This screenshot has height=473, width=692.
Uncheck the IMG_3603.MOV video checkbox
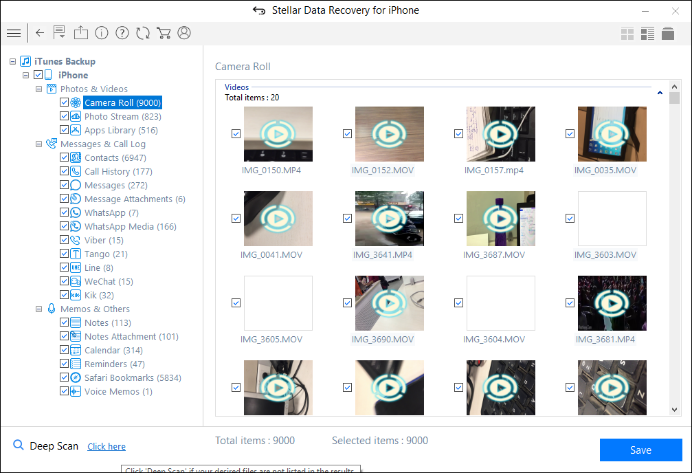[570, 218]
